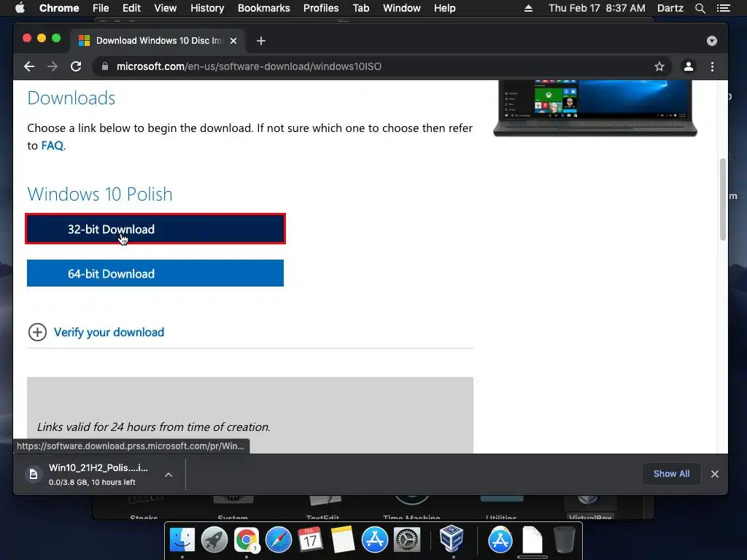The image size is (747, 560).
Task: Open Notes in the Dock
Action: [343, 540]
